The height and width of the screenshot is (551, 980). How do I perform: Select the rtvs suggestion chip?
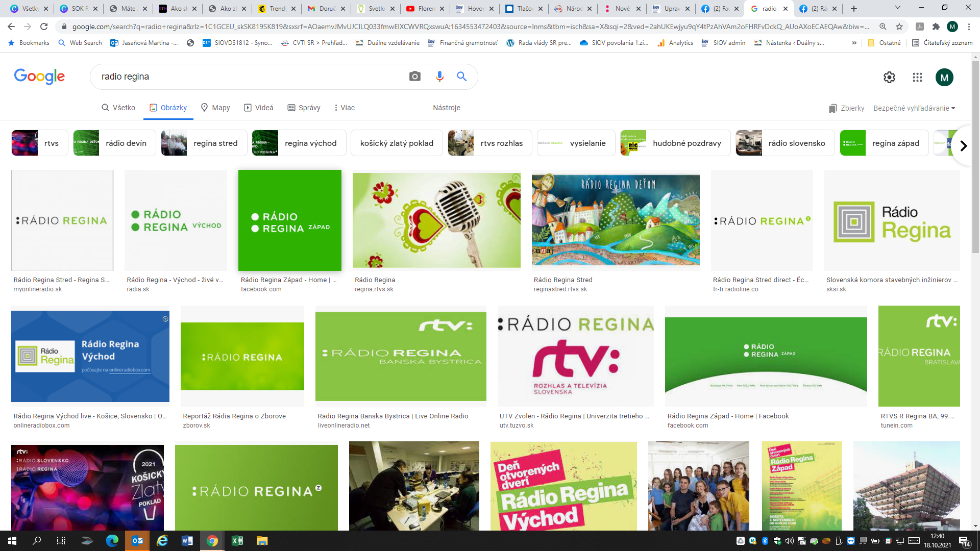click(x=40, y=143)
